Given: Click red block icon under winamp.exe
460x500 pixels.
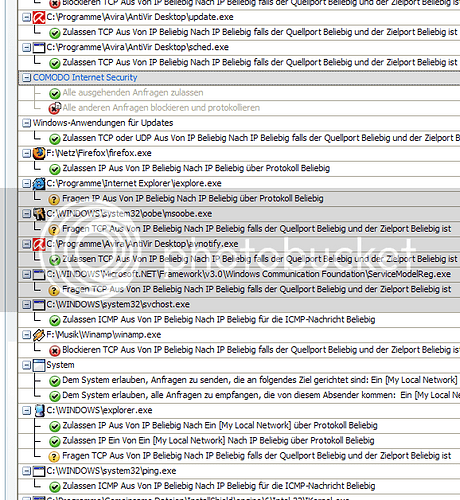Looking at the screenshot, I should (55, 350).
